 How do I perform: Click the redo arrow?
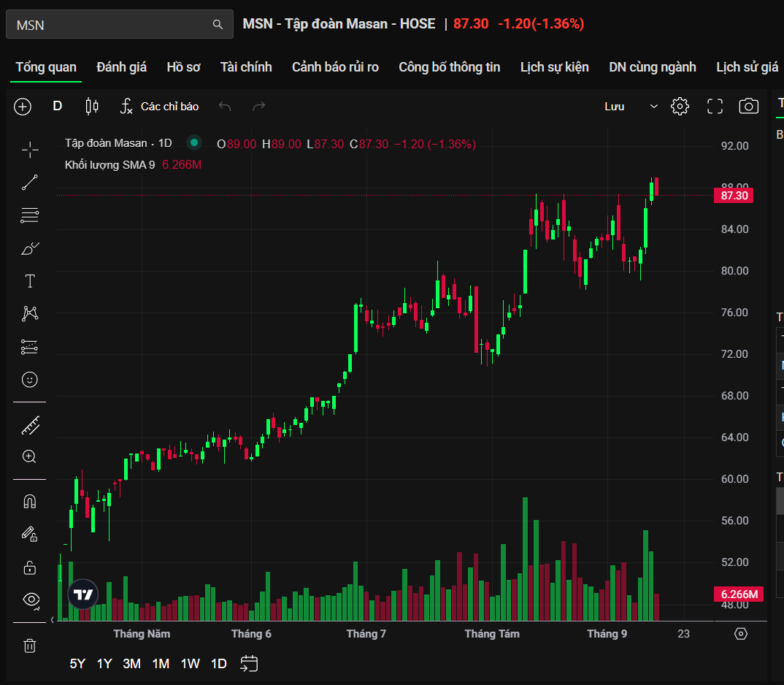click(258, 106)
